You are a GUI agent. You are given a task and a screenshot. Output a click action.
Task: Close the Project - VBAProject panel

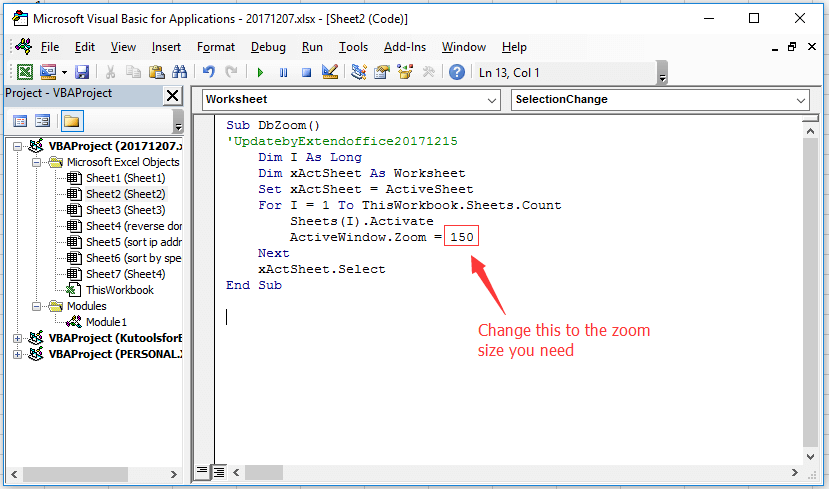(x=172, y=96)
